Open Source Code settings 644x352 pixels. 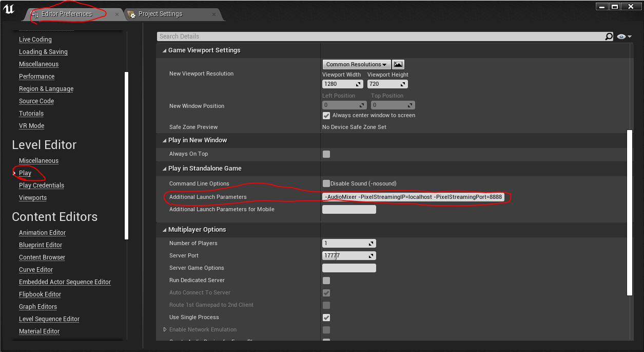pyautogui.click(x=36, y=101)
